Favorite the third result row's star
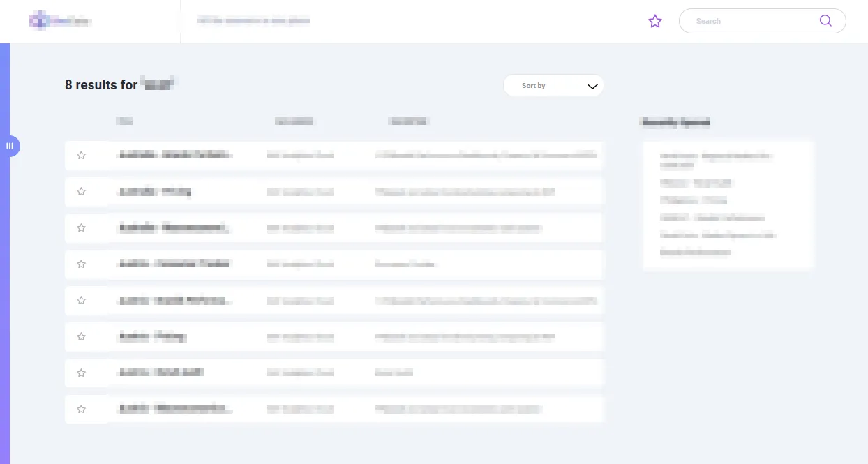This screenshot has height=464, width=868. 81,227
